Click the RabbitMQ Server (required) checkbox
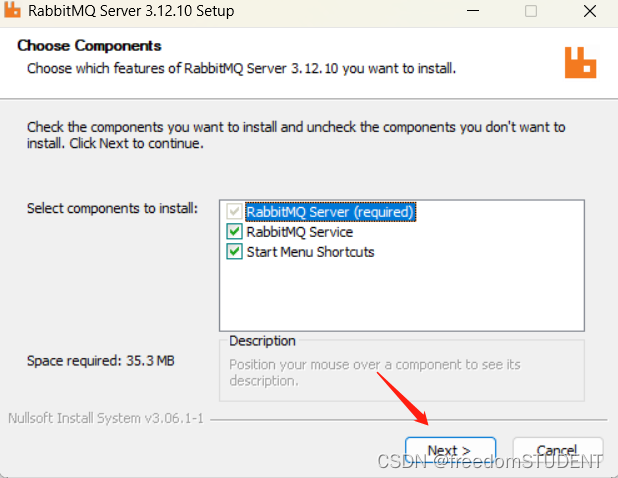This screenshot has height=478, width=618. tap(235, 212)
